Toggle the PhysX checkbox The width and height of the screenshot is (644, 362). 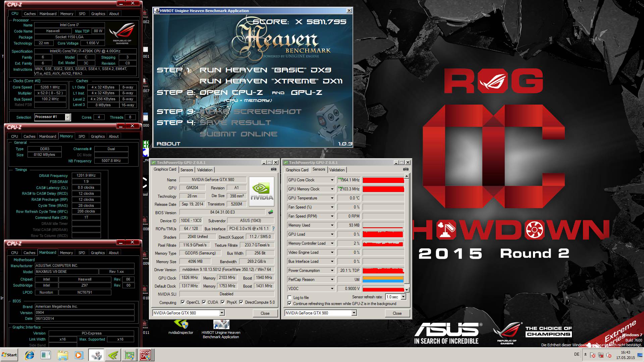[x=223, y=302]
